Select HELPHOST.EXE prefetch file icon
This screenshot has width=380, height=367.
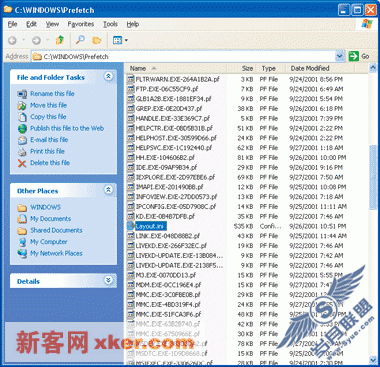(x=131, y=138)
